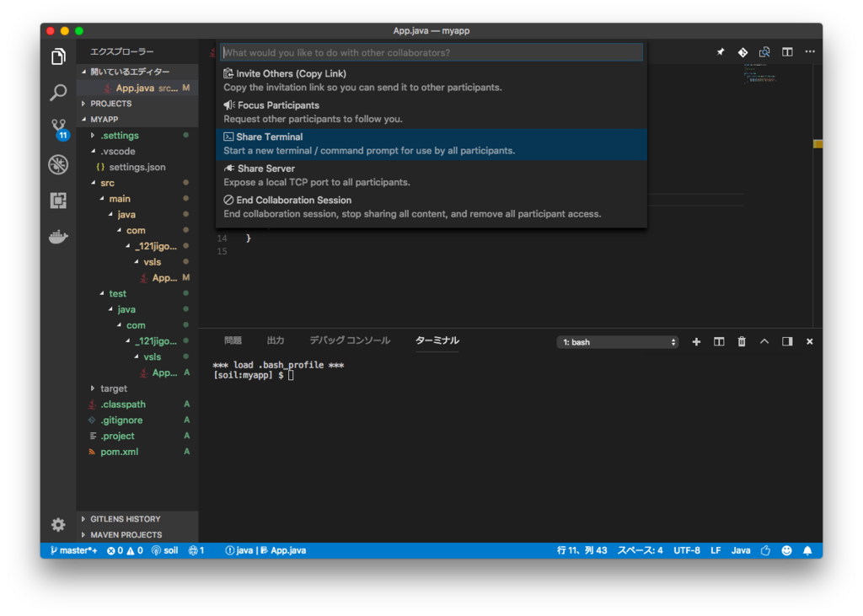Choose Invite Others (Copy Link)
863x616 pixels.
(431, 80)
